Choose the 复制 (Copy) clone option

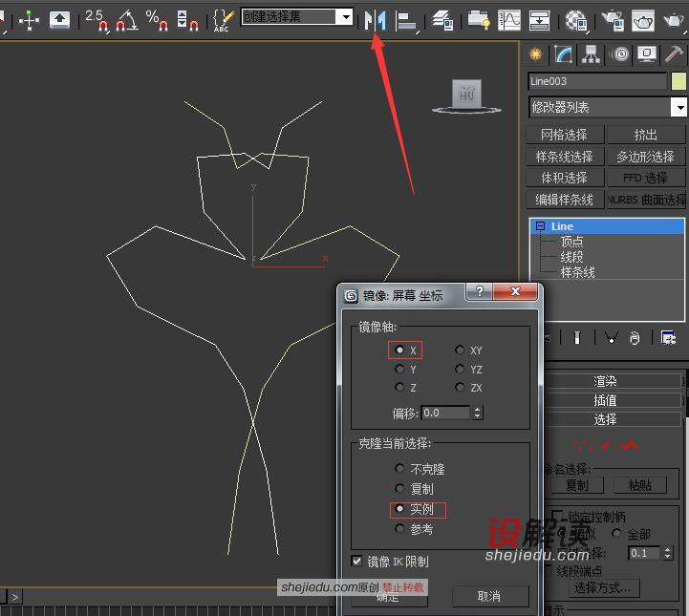399,489
